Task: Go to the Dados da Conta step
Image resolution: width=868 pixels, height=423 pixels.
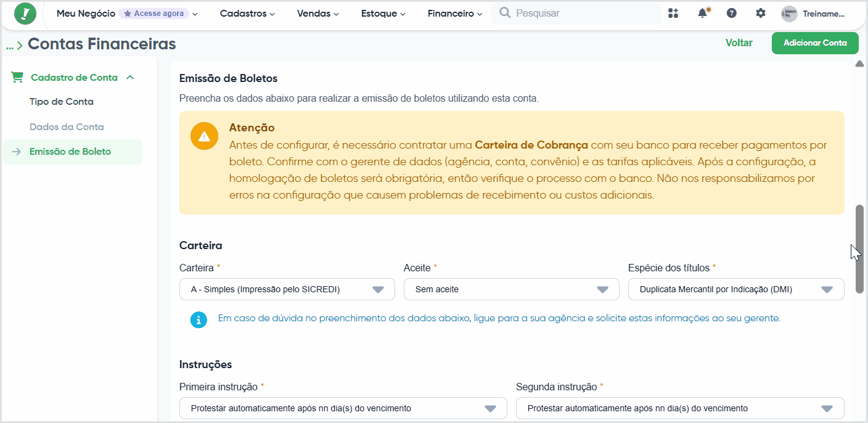Action: pyautogui.click(x=67, y=127)
